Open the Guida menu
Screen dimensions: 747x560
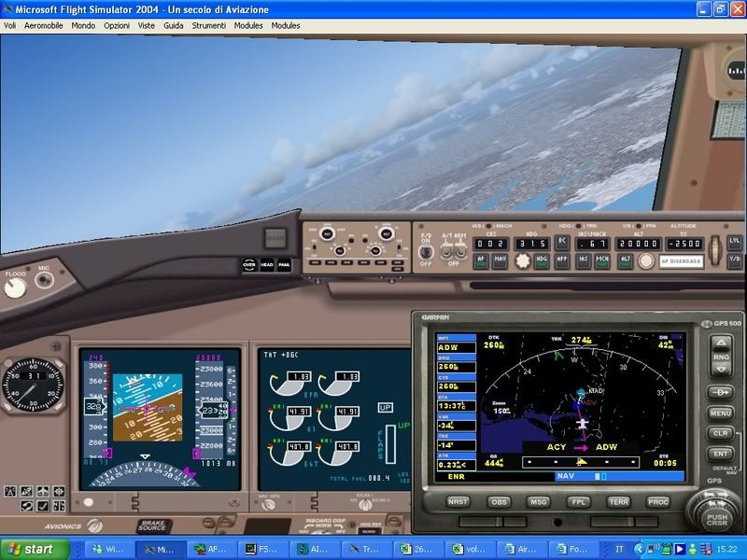click(174, 26)
